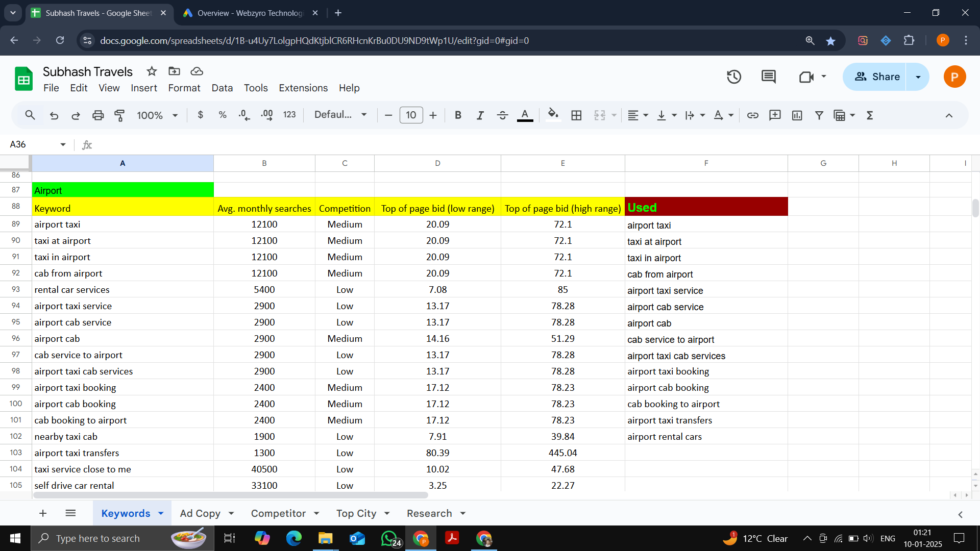
Task: Click the Merge cells icon
Action: click(600, 115)
